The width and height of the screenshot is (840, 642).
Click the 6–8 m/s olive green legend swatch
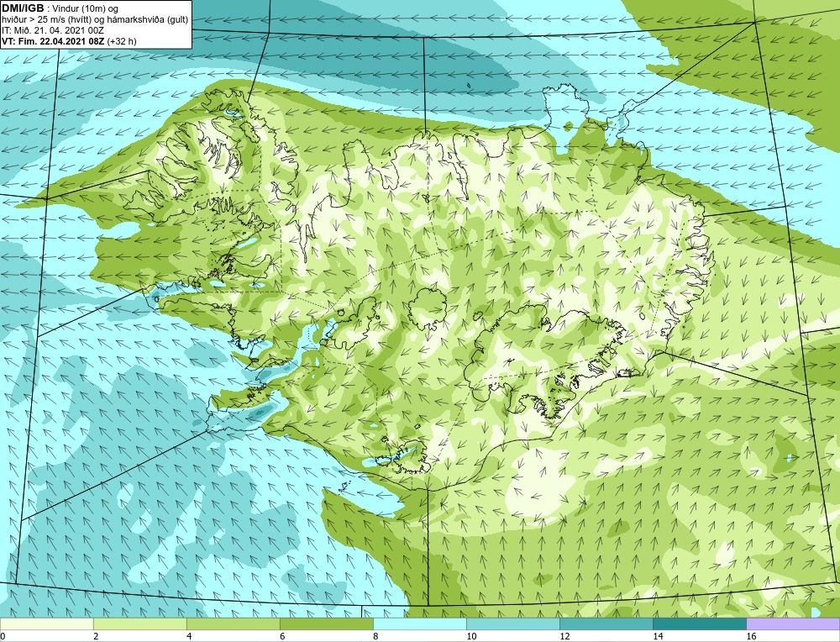(x=326, y=624)
